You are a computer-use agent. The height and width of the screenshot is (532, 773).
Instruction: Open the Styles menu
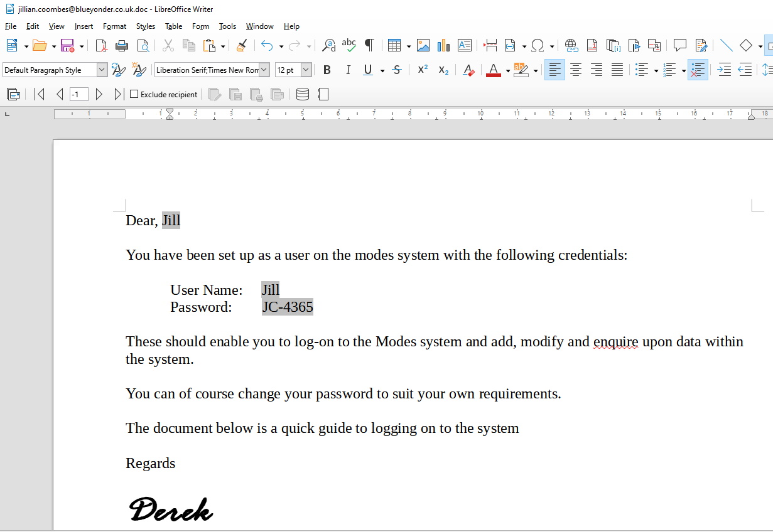tap(145, 26)
